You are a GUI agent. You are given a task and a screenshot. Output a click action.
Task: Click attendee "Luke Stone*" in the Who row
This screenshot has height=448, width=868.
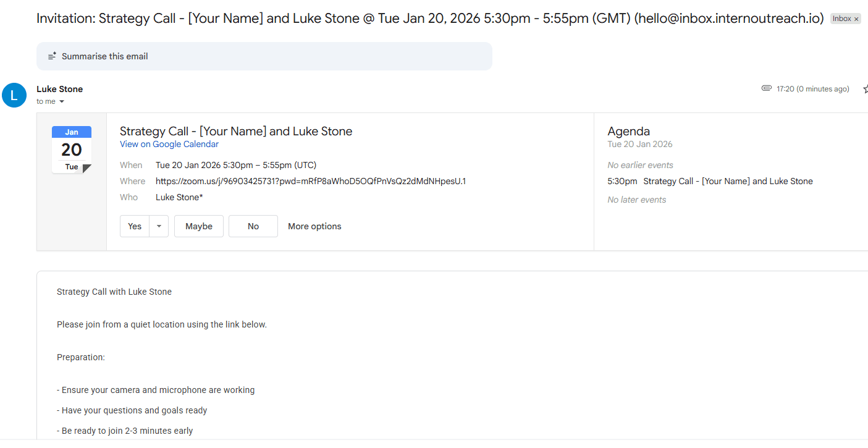point(179,197)
